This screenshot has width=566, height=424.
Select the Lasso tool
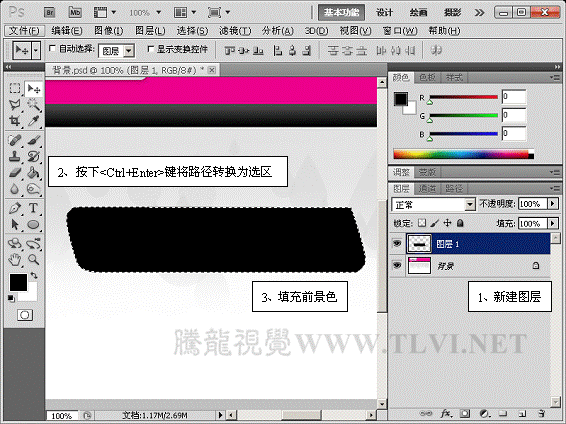pos(15,105)
